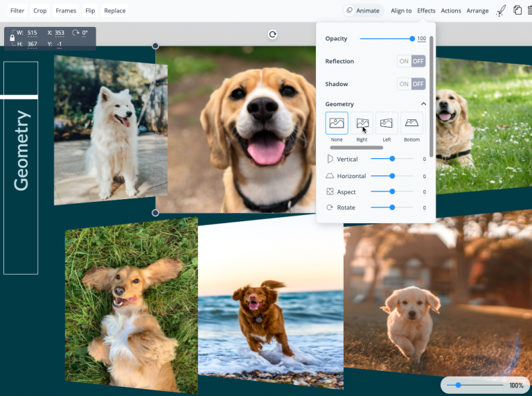Viewport: 532px width, 396px height.
Task: Select the Right geometry preset
Action: (362, 123)
